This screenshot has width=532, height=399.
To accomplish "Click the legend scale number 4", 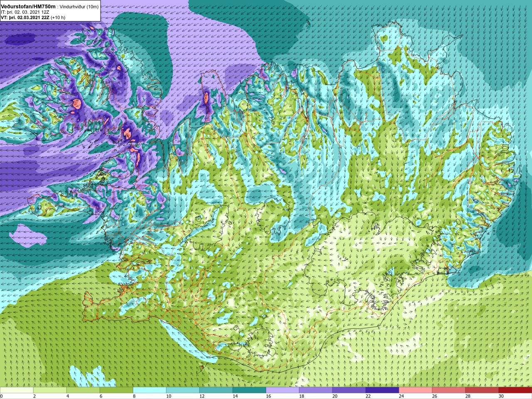I will click(x=67, y=397).
